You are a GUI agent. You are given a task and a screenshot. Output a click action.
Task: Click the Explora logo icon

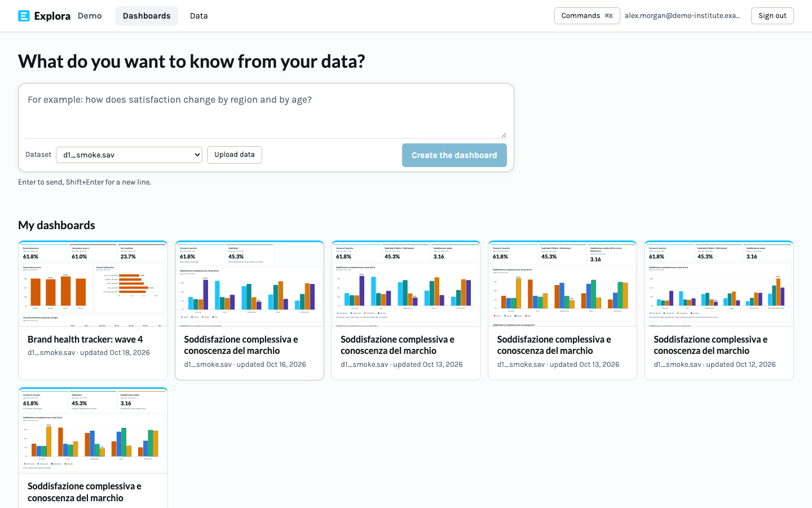tap(24, 16)
